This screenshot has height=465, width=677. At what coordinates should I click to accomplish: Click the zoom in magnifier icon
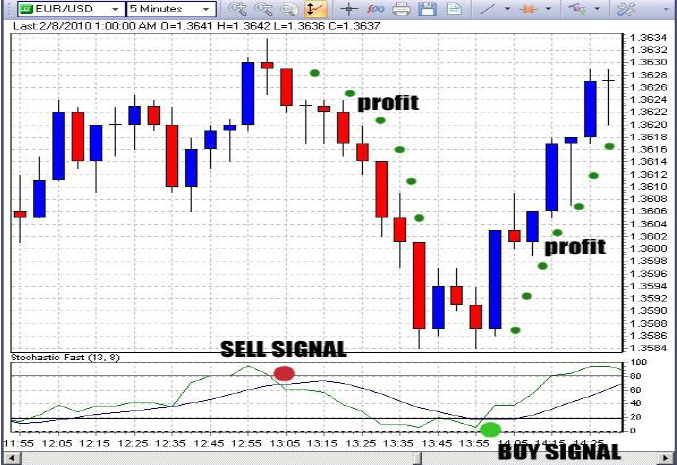click(x=237, y=9)
